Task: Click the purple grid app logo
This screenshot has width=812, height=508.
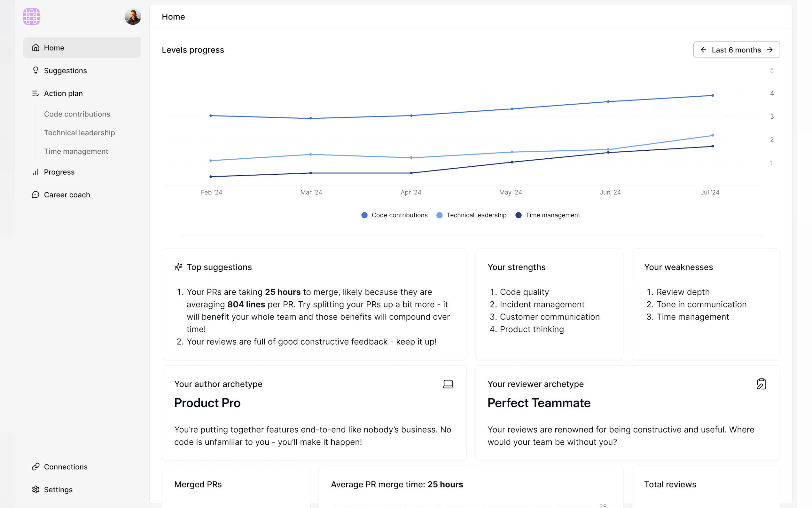Action: (x=32, y=16)
